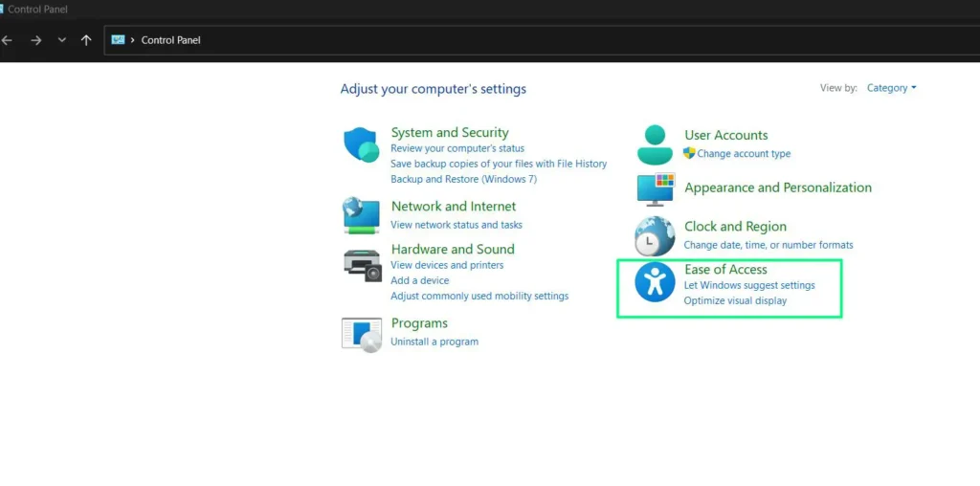Click the Control Panel window title text
The image size is (980, 486).
tap(37, 10)
